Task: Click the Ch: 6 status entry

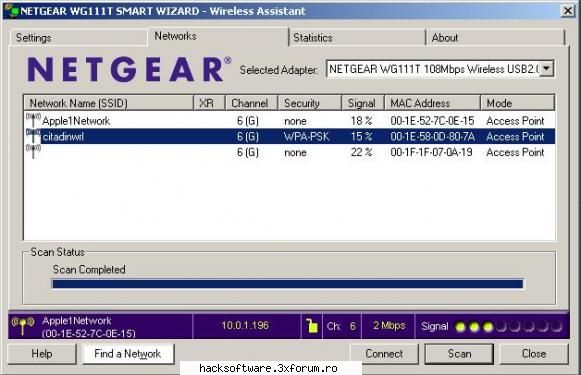Action: click(x=341, y=326)
